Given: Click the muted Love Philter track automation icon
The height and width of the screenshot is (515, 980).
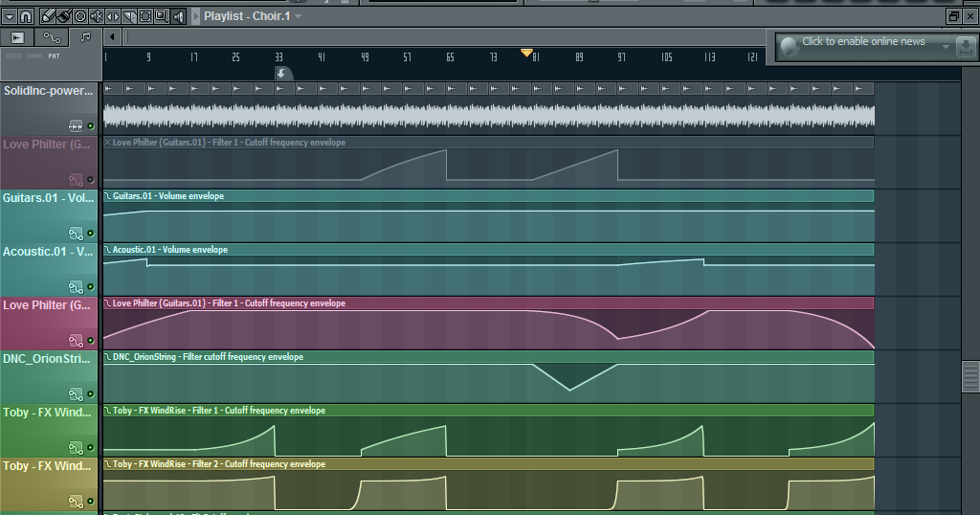Looking at the screenshot, I should pos(76,180).
